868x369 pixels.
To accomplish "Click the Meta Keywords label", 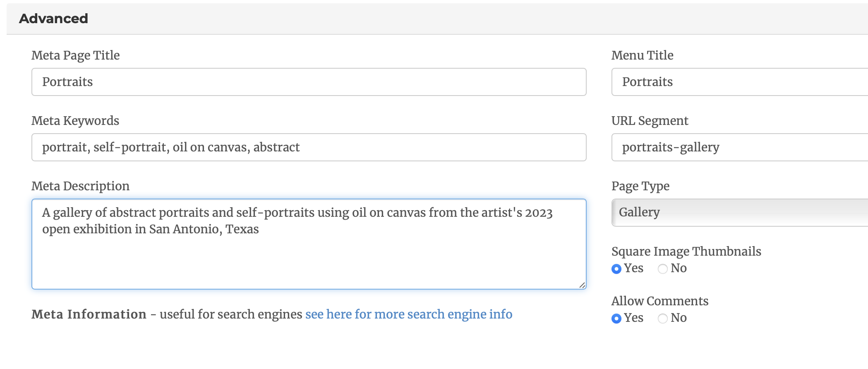I will point(75,121).
